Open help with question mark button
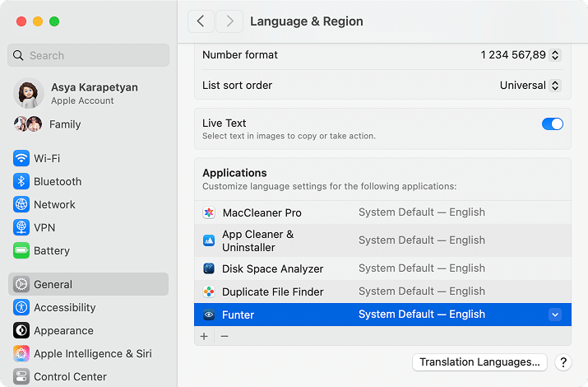This screenshot has height=387, width=588. 563,362
